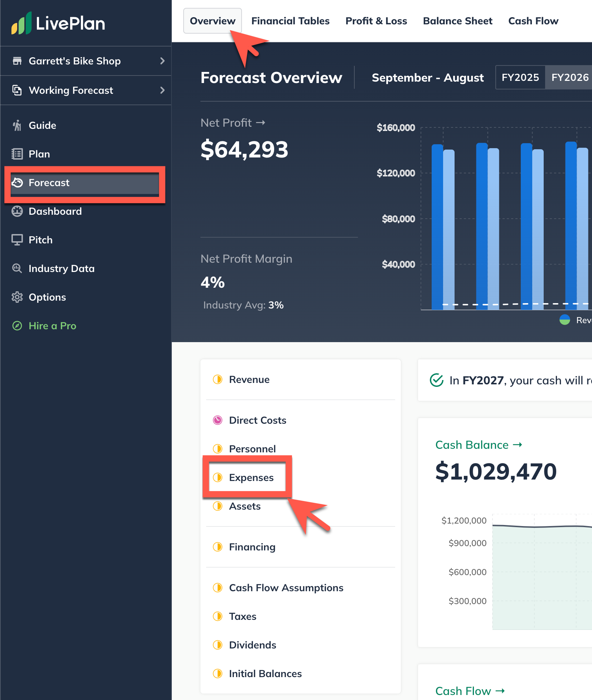Click the Dashboard gauge icon
The height and width of the screenshot is (700, 592).
(x=17, y=211)
